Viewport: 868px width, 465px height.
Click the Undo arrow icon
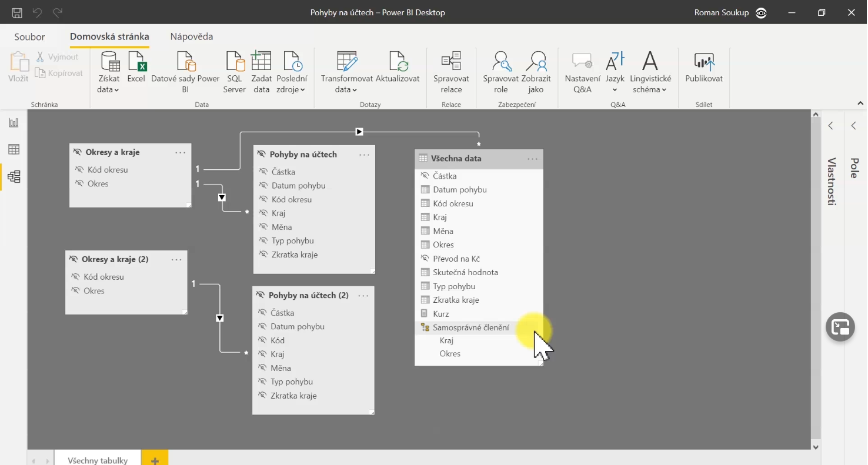[37, 12]
